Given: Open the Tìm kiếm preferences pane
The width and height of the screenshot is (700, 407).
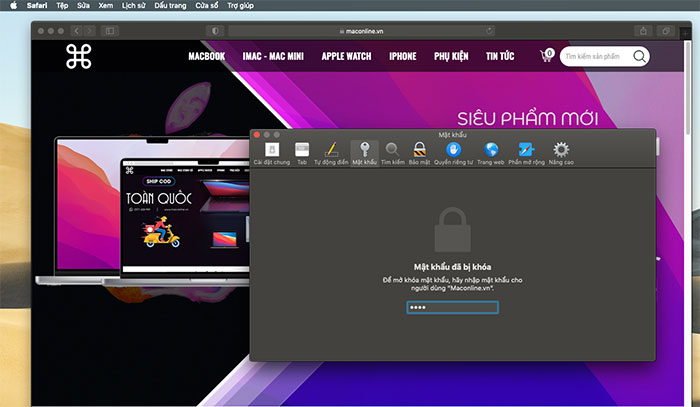Looking at the screenshot, I should (392, 154).
